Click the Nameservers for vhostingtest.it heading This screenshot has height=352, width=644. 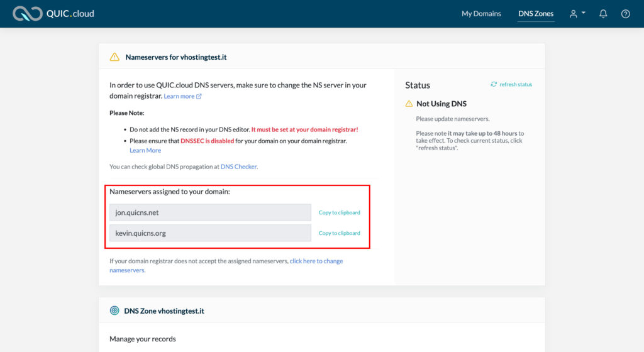pos(176,57)
